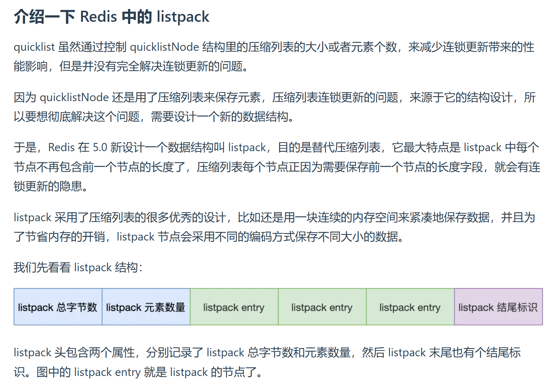Screen dimensions: 551x392
Task: Click the paragraph starting 'listpack 头包含两个属性'
Action: click(267, 362)
